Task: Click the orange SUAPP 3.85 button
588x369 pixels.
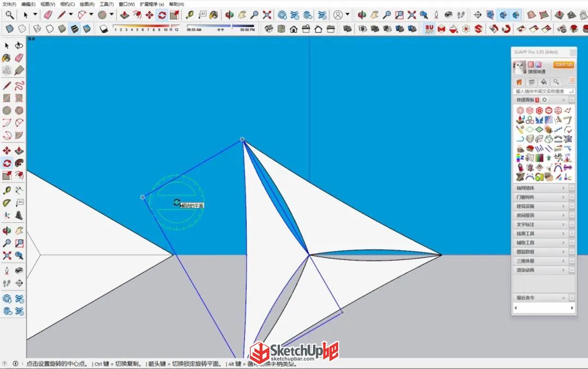Action: click(x=563, y=65)
